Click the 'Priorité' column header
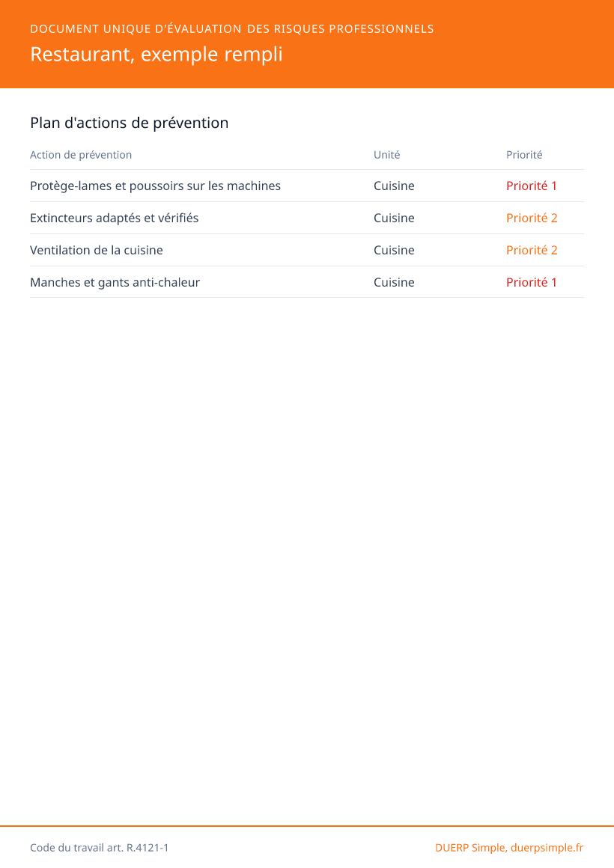The height and width of the screenshot is (868, 614). pyautogui.click(x=524, y=155)
